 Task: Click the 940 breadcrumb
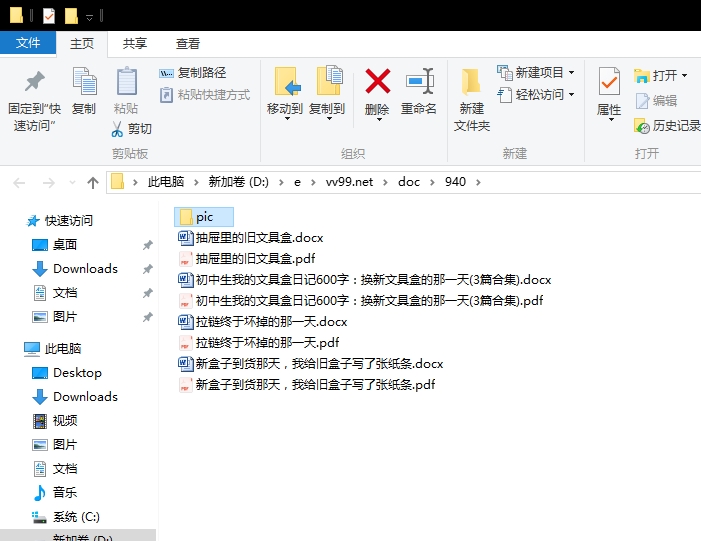click(x=455, y=182)
